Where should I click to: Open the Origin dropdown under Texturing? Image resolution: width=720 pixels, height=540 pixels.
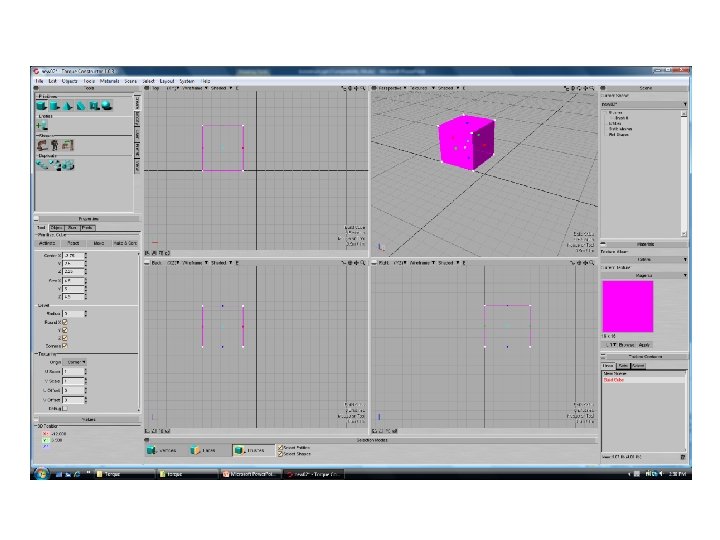pyautogui.click(x=75, y=362)
